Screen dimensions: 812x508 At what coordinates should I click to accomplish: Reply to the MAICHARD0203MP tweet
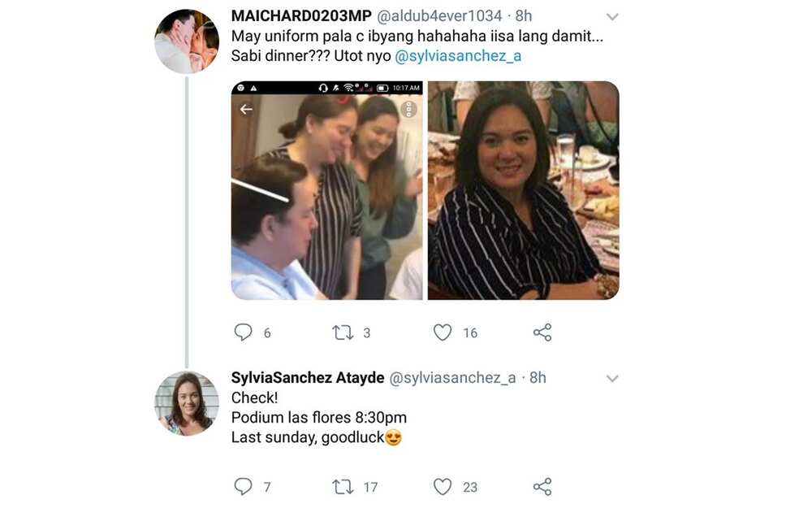(x=243, y=332)
